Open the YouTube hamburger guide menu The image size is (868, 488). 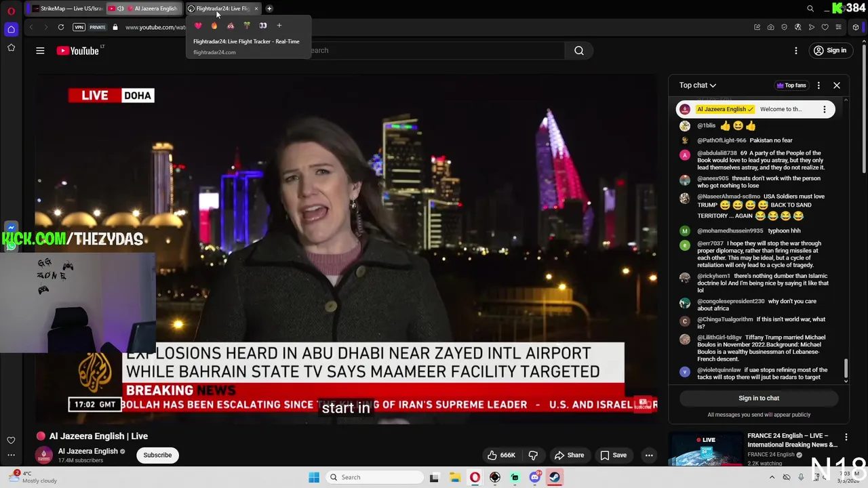click(40, 51)
